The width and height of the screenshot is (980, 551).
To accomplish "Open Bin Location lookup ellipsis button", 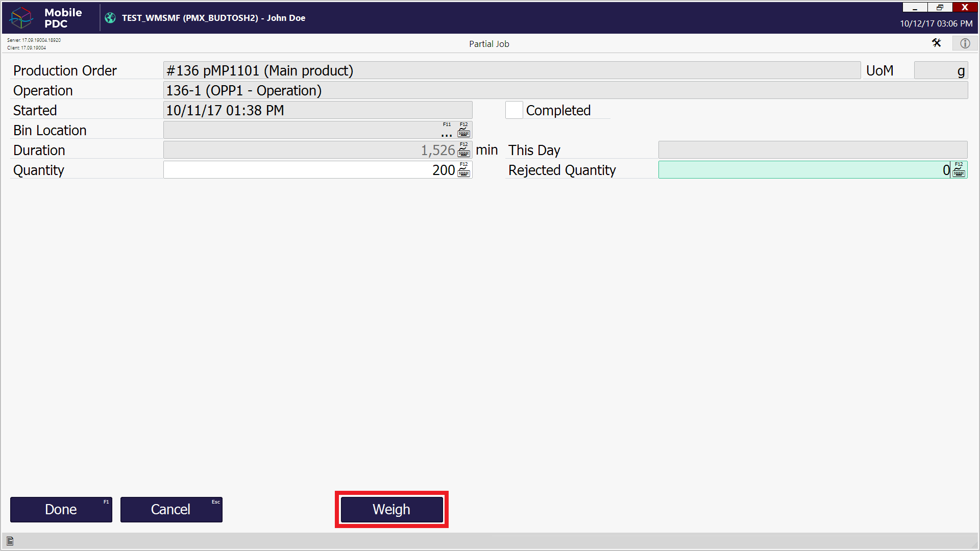I will (447, 132).
